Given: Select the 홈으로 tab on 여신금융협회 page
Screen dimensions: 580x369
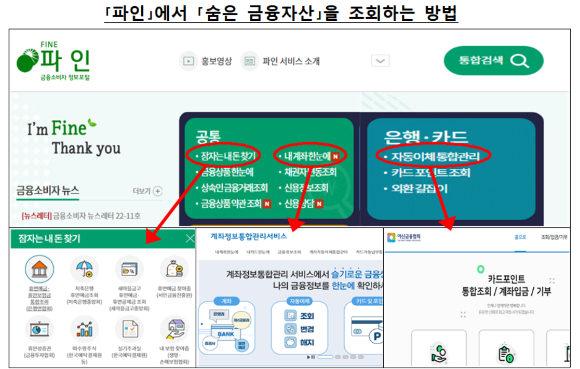Looking at the screenshot, I should click(520, 237).
